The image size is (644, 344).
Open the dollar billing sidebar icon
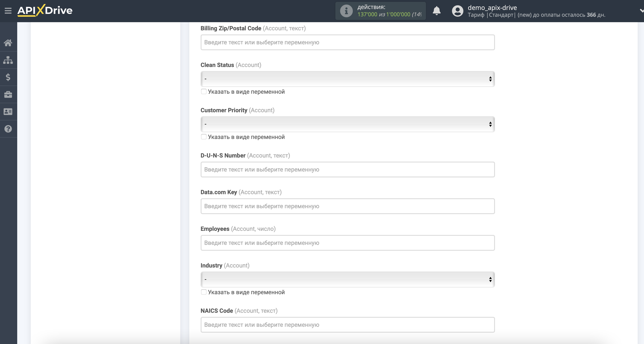coord(8,77)
